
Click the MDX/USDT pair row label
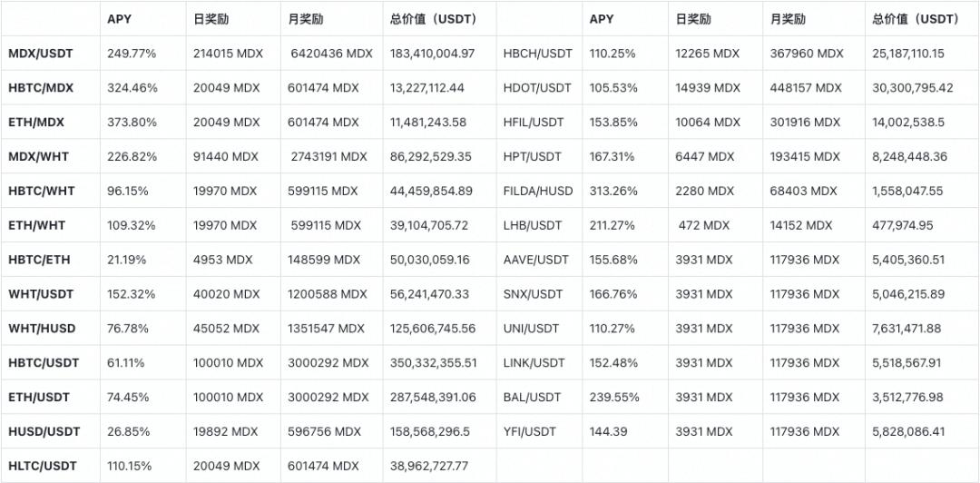pos(41,54)
